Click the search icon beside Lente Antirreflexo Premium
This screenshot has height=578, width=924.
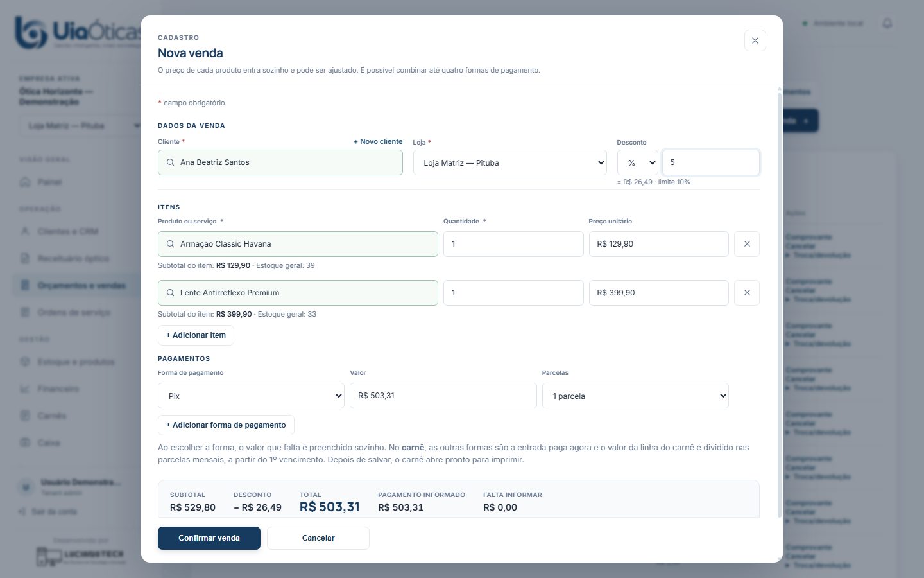170,293
